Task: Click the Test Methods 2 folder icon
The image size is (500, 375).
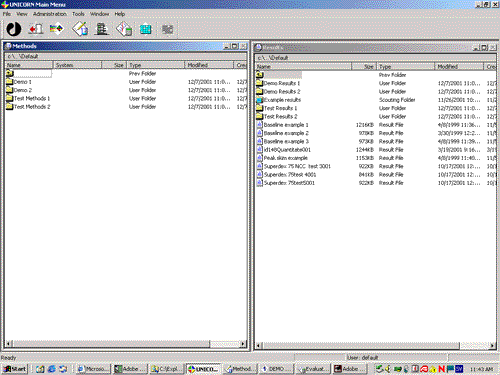Action: click(9, 107)
